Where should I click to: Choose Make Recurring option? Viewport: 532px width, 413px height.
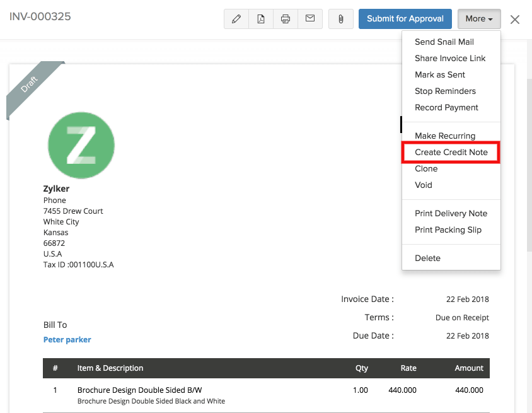(x=445, y=136)
